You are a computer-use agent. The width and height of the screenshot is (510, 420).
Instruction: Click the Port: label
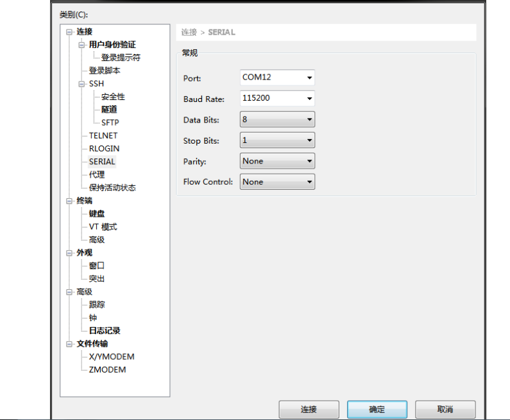click(x=192, y=78)
